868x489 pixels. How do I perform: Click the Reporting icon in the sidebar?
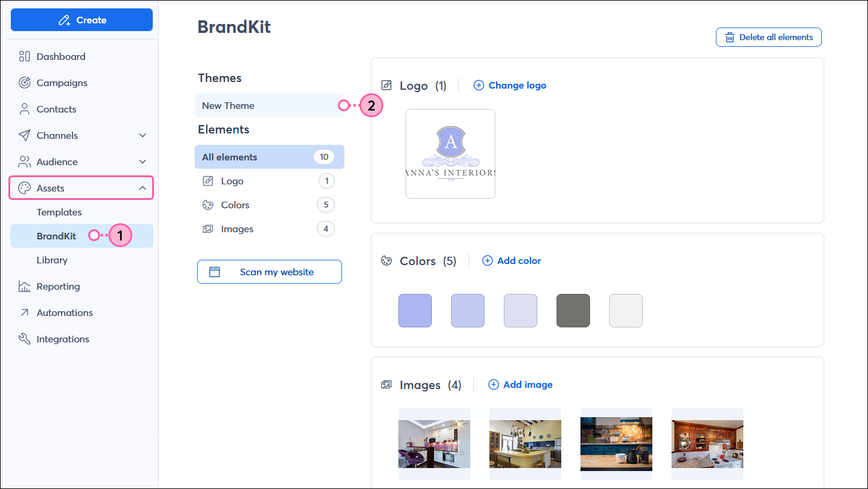[24, 286]
